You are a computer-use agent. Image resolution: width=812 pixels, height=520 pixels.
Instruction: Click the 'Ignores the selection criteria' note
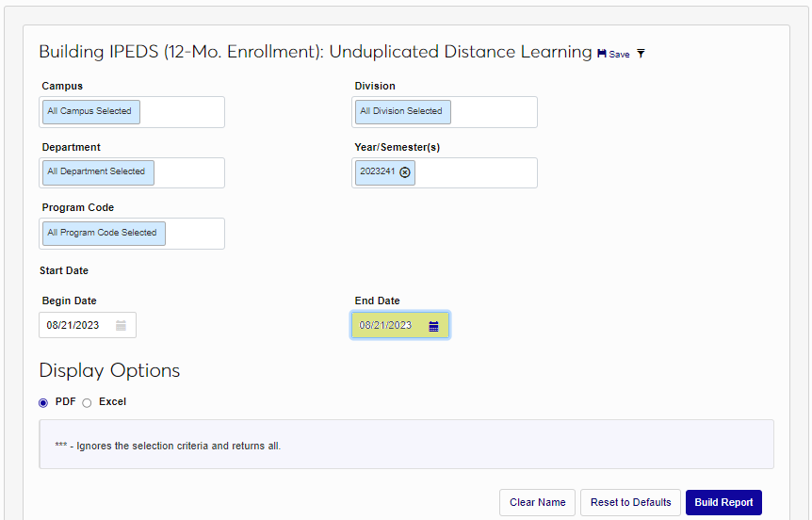pyautogui.click(x=168, y=446)
